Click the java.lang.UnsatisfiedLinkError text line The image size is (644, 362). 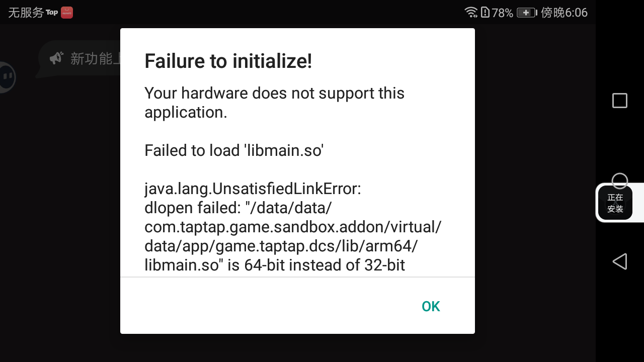pyautogui.click(x=253, y=189)
